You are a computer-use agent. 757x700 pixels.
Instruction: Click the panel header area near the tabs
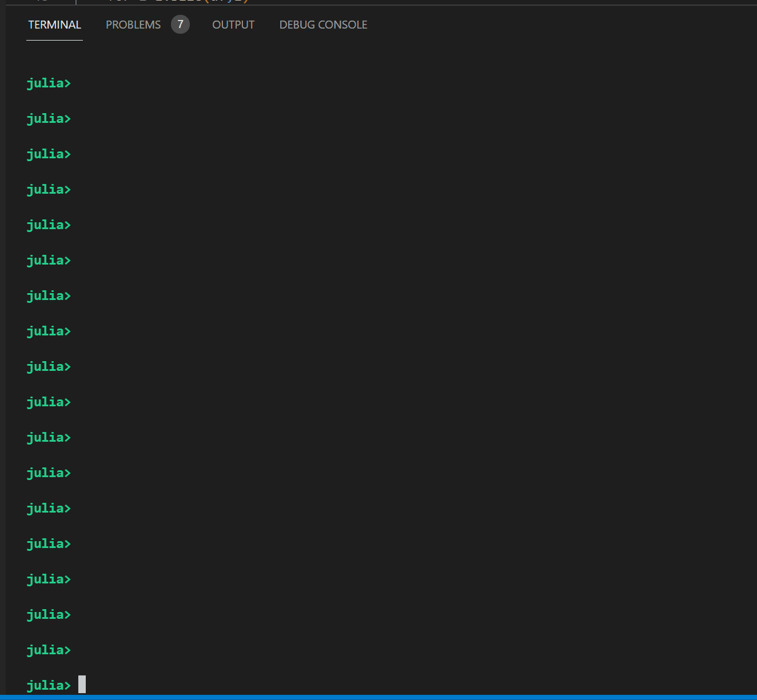click(457, 25)
